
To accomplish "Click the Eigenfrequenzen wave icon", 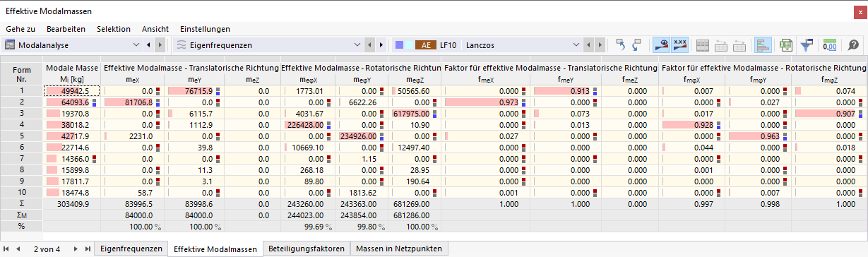I will coord(182,44).
